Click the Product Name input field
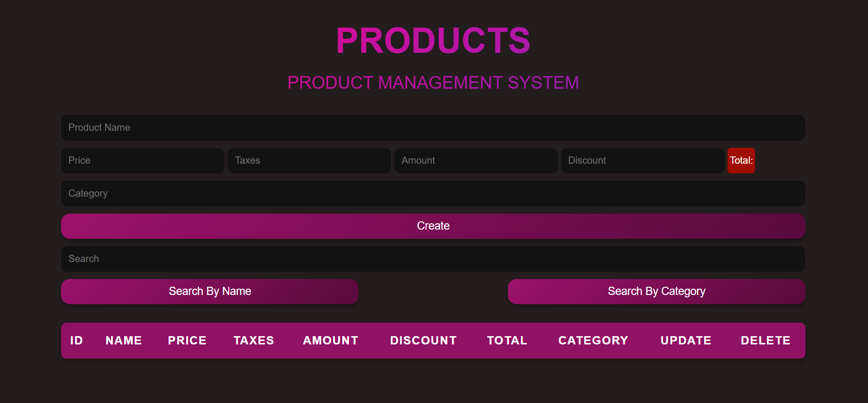Screen dimensions: 868x403 point(432,127)
